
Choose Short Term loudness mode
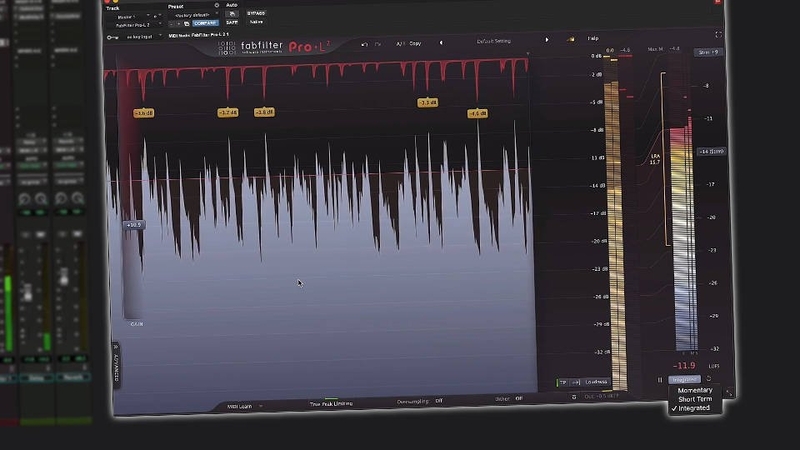pos(695,399)
